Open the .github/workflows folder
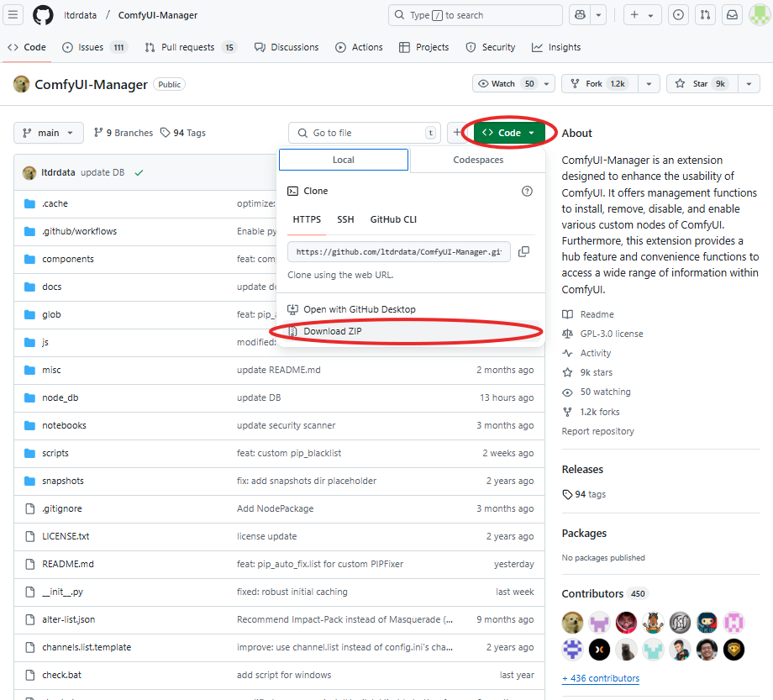 pos(80,231)
